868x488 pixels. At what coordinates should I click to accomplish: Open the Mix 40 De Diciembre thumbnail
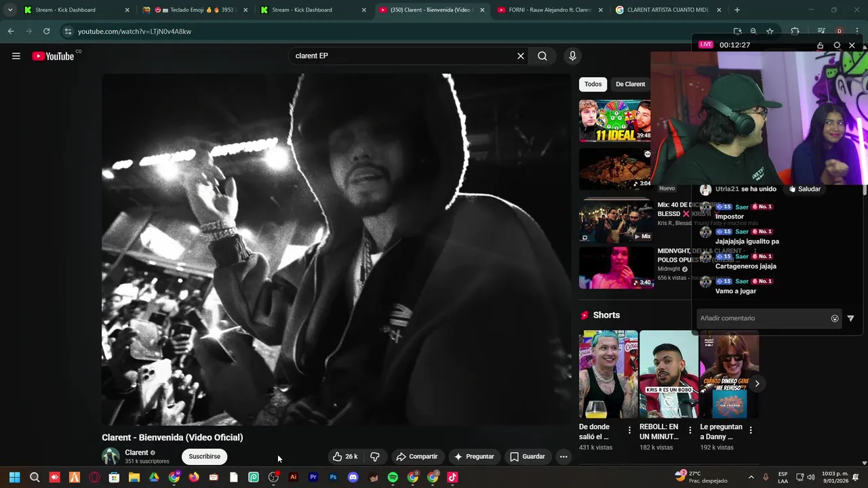pyautogui.click(x=615, y=220)
